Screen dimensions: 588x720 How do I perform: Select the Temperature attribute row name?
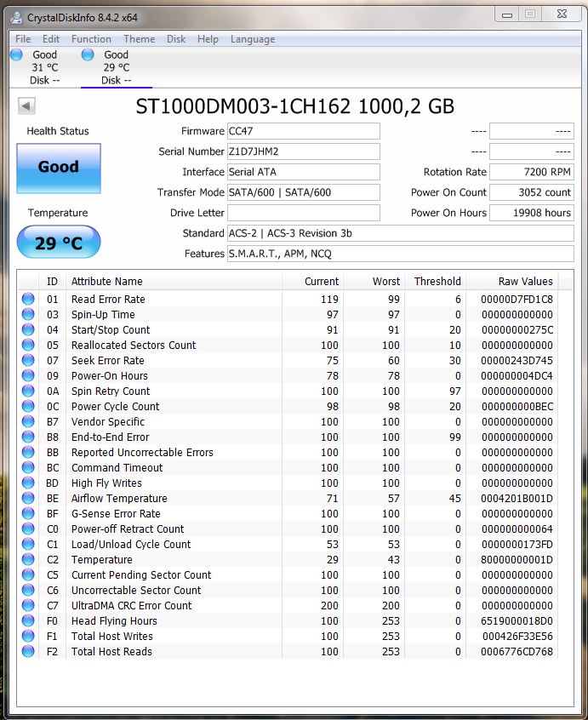click(102, 559)
